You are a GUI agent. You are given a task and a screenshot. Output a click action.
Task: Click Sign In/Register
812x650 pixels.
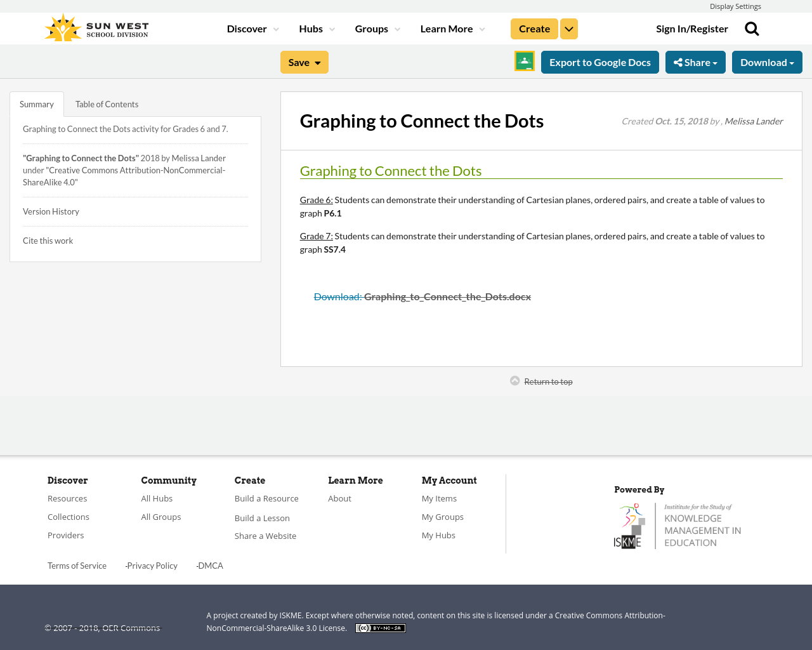(692, 28)
